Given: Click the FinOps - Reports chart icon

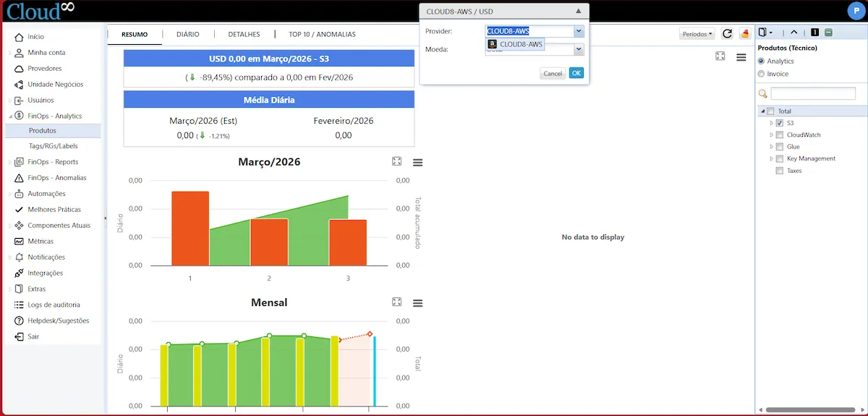Looking at the screenshot, I should tap(19, 162).
